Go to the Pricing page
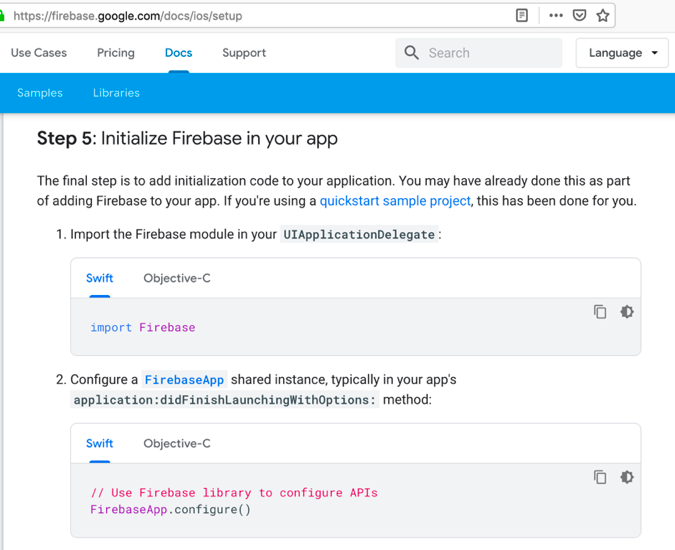Image resolution: width=675 pixels, height=550 pixels. pos(116,53)
